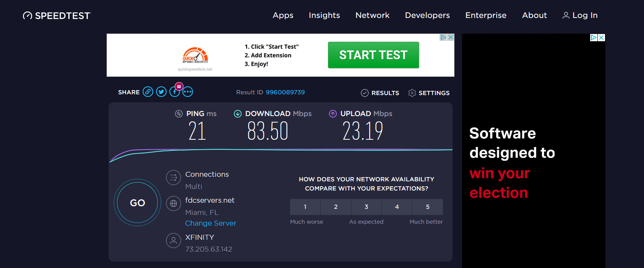
Task: Click the Results checkmark icon
Action: click(365, 93)
